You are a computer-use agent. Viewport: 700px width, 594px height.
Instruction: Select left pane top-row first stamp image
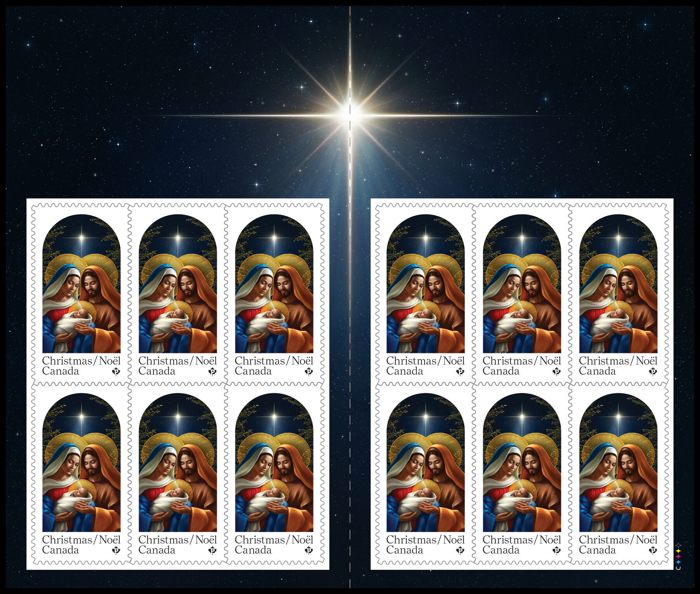pos(81,283)
